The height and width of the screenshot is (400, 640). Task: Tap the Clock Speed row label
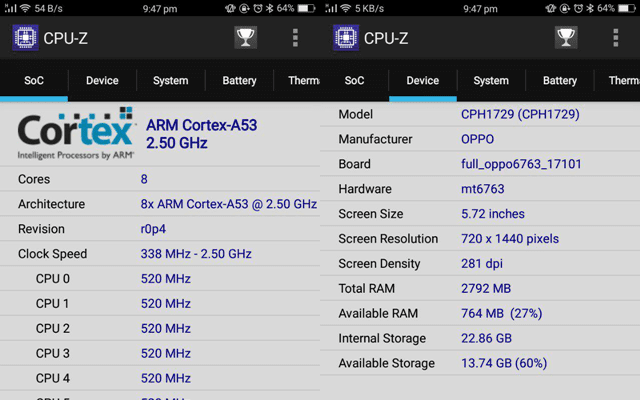(x=52, y=254)
